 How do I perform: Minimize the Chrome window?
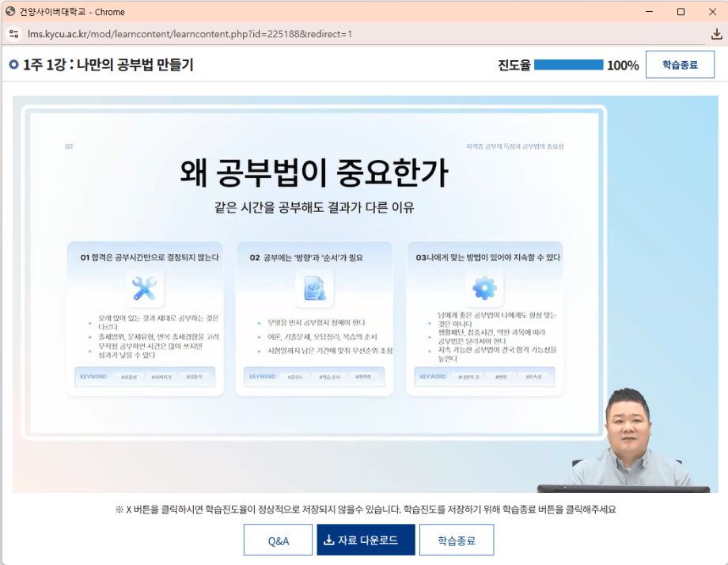pyautogui.click(x=649, y=12)
